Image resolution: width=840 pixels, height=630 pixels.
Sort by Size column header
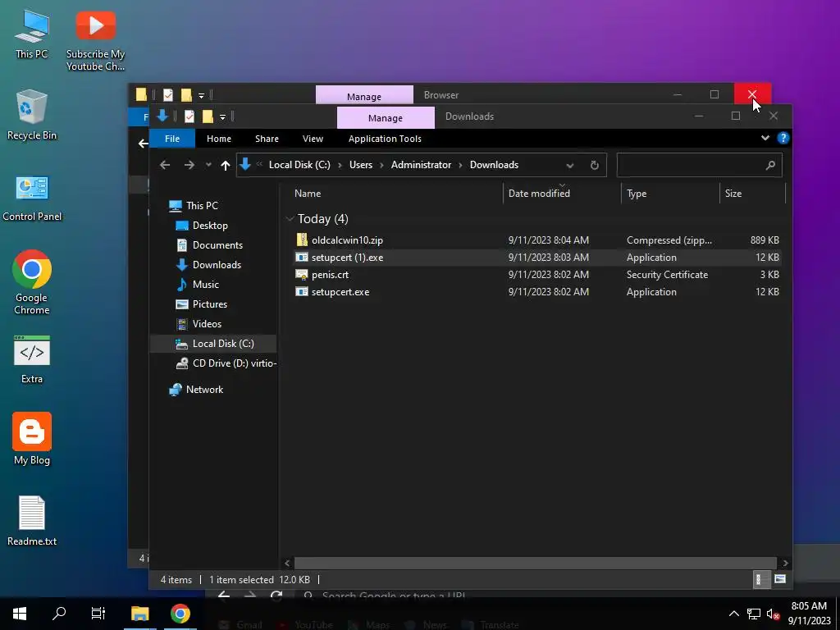751,194
